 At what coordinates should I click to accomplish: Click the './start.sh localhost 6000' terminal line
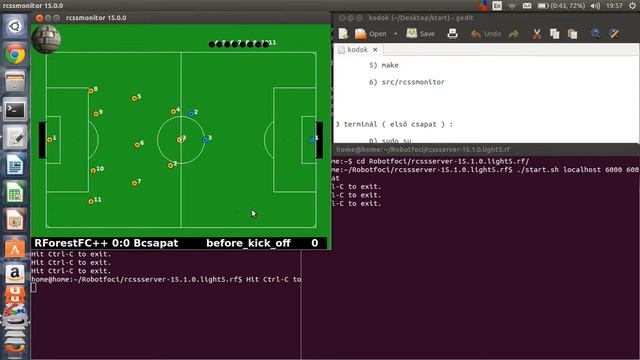click(486, 169)
